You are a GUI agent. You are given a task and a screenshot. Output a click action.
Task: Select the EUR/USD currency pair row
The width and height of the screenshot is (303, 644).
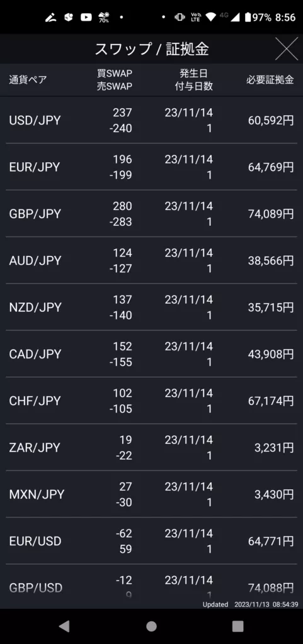[x=151, y=541]
